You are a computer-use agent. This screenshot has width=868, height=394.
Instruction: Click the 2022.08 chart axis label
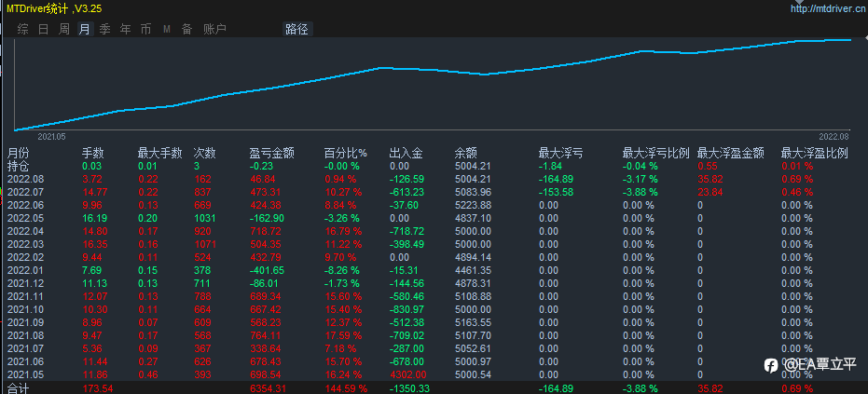click(834, 136)
